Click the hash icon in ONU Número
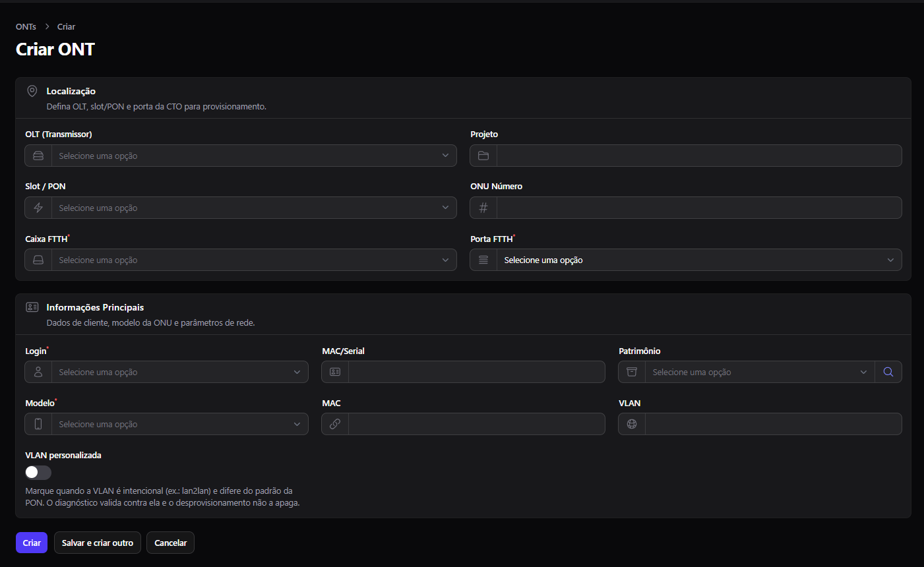 tap(483, 208)
